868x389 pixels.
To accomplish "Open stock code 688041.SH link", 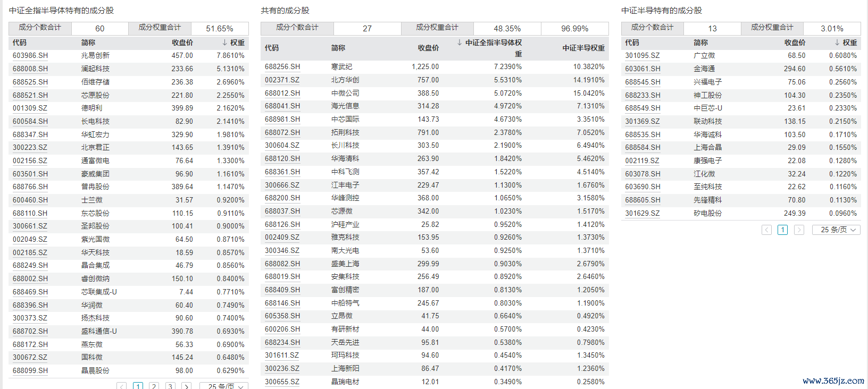I will point(282,106).
